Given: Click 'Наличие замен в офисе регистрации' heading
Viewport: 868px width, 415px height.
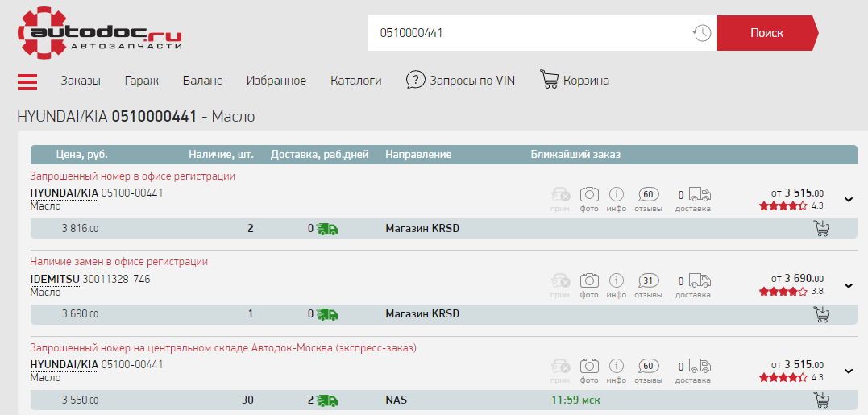Looking at the screenshot, I should pos(119,262).
